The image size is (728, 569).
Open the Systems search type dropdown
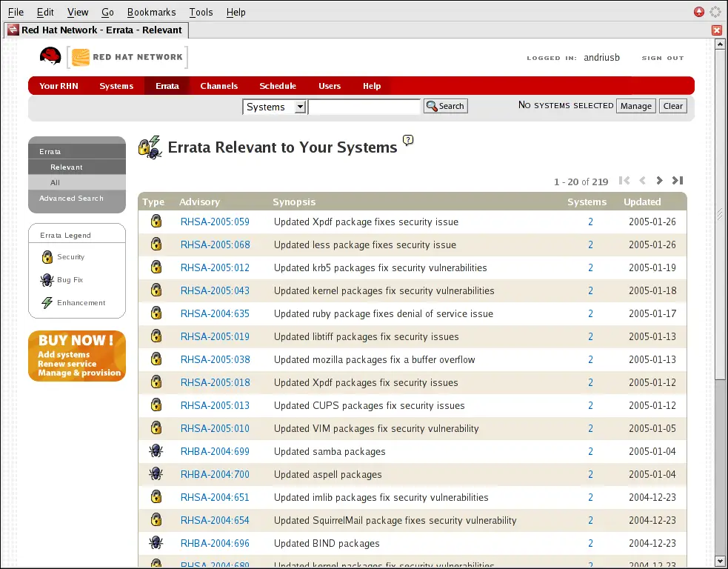pyautogui.click(x=274, y=107)
